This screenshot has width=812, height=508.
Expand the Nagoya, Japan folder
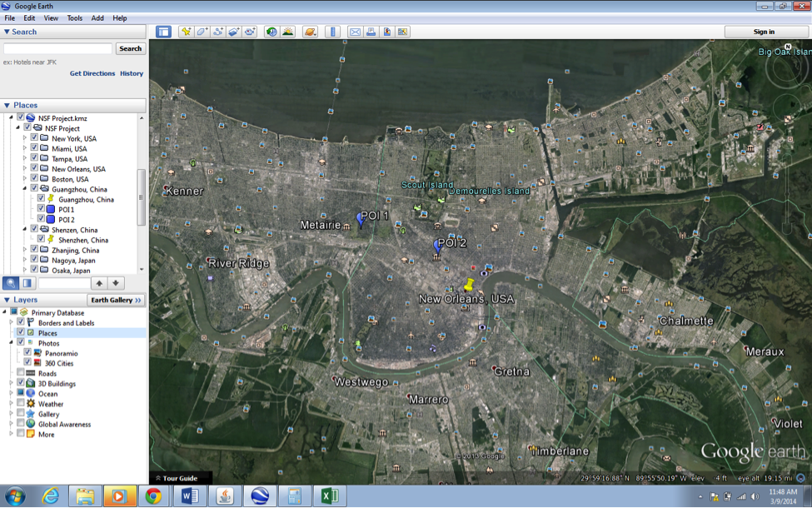point(25,260)
